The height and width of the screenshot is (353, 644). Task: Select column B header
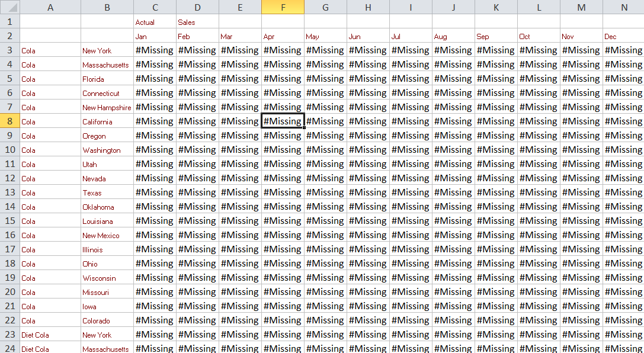click(x=107, y=7)
